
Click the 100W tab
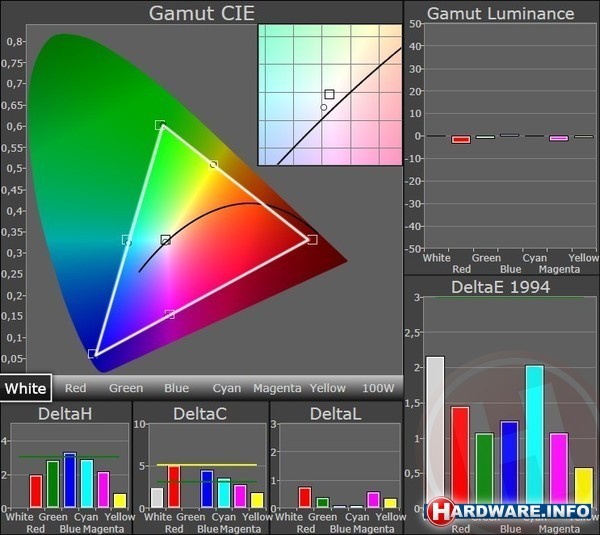point(378,388)
